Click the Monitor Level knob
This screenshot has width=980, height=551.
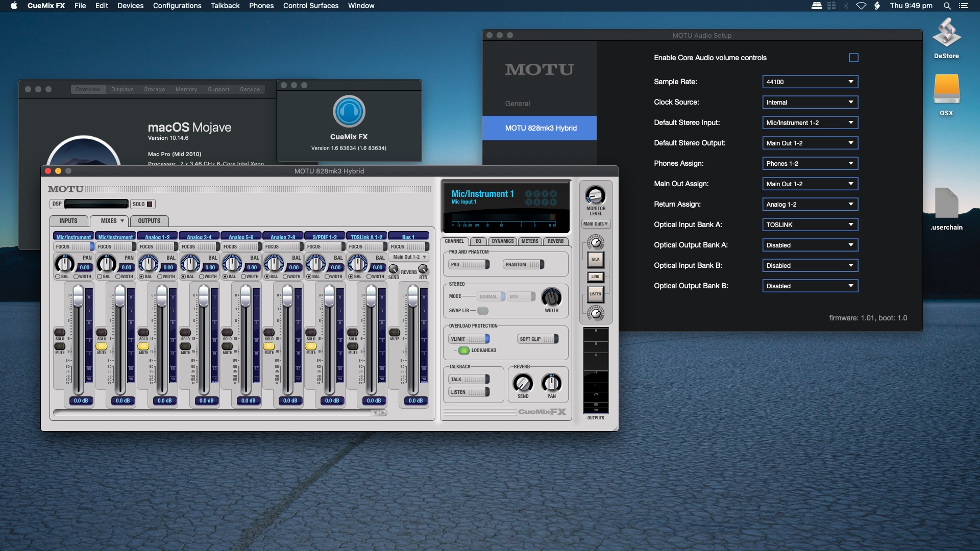pyautogui.click(x=595, y=195)
